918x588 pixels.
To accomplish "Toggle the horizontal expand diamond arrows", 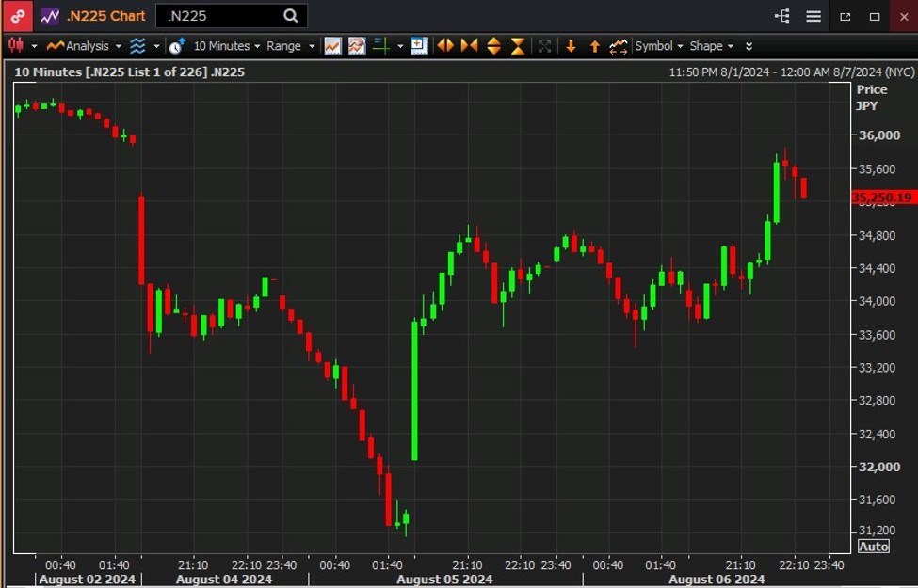I will (x=444, y=45).
